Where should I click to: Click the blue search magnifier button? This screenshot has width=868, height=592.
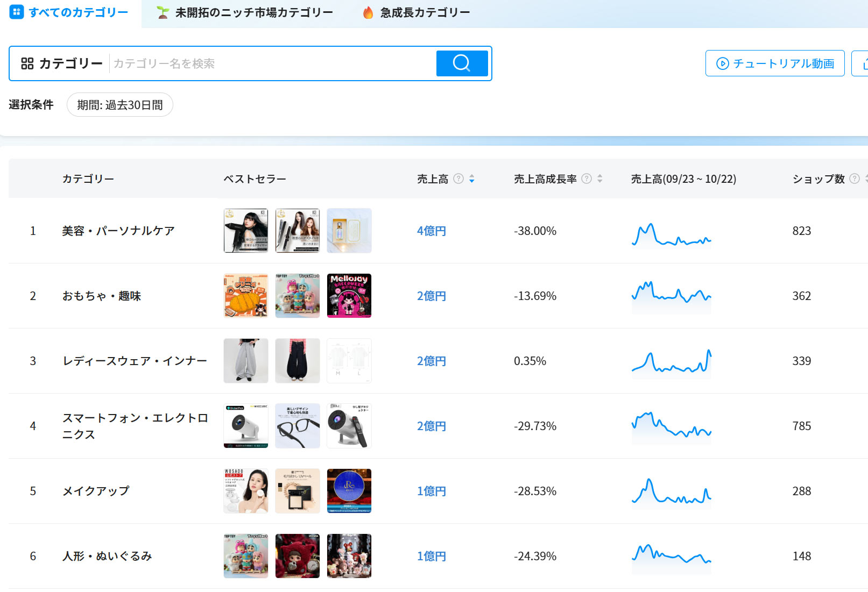(x=462, y=63)
